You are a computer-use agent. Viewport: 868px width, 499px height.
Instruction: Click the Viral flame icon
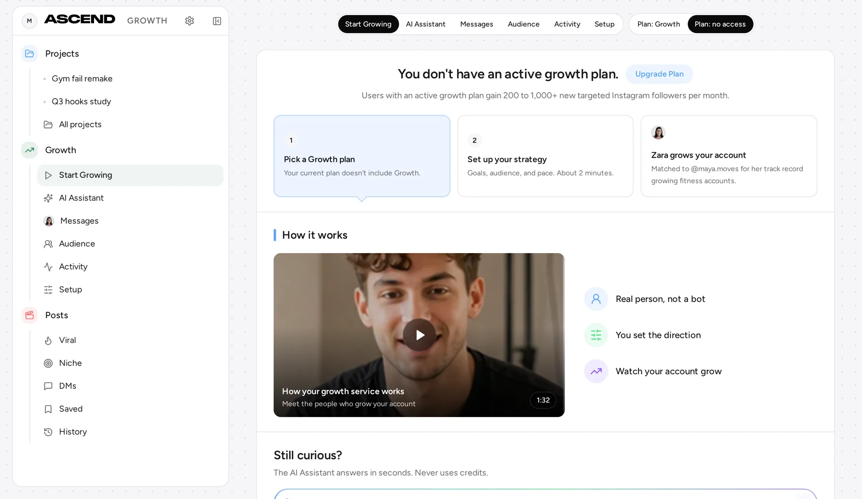[48, 340]
